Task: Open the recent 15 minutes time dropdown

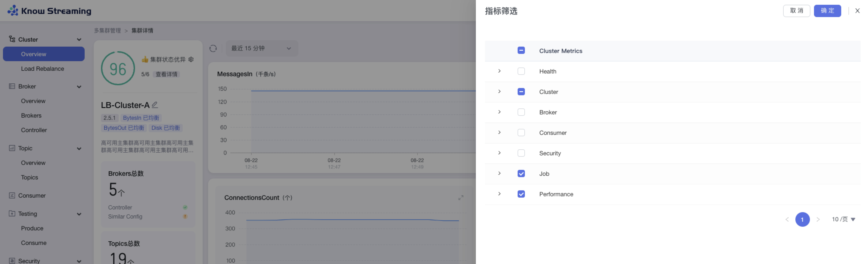Action: 261,49
